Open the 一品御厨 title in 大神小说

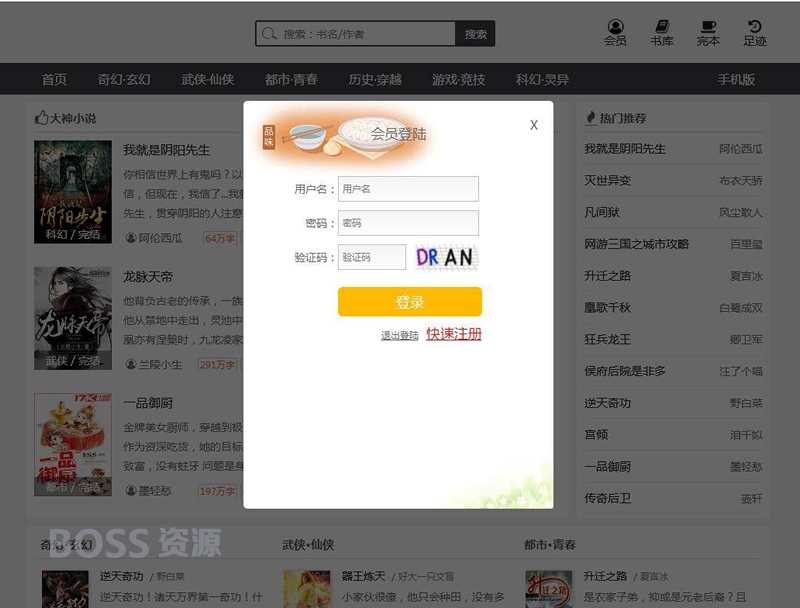(148, 403)
